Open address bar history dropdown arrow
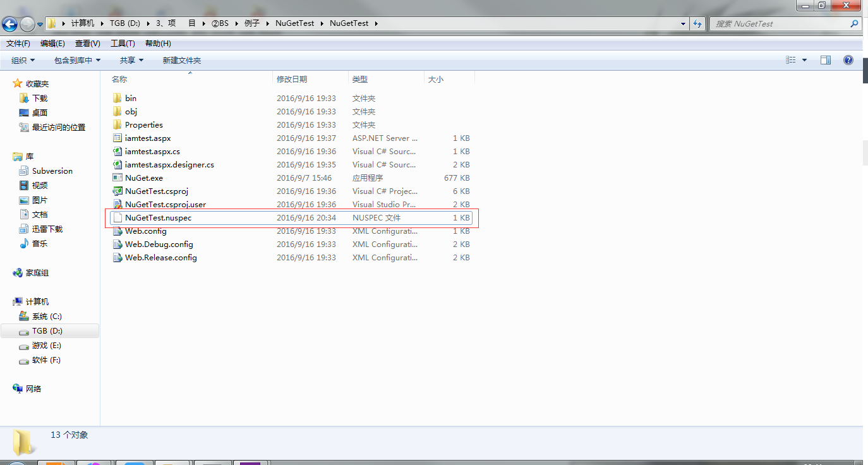The width and height of the screenshot is (868, 465). (x=684, y=23)
